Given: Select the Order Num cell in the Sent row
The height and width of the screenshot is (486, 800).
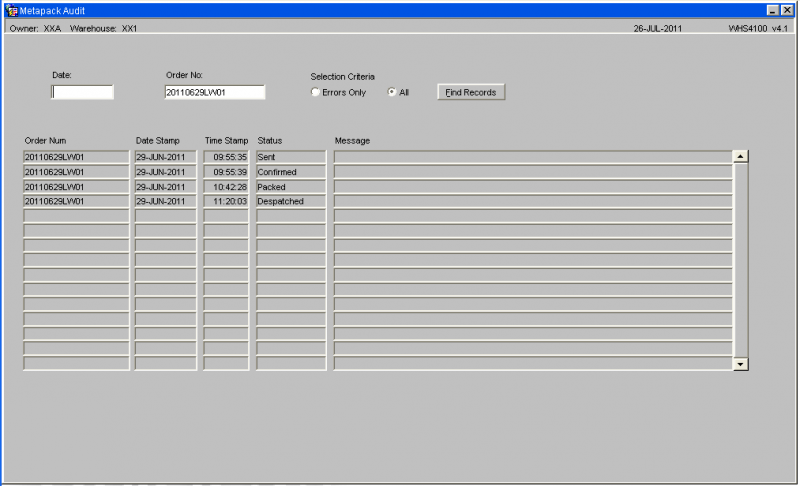Looking at the screenshot, I should [76, 157].
